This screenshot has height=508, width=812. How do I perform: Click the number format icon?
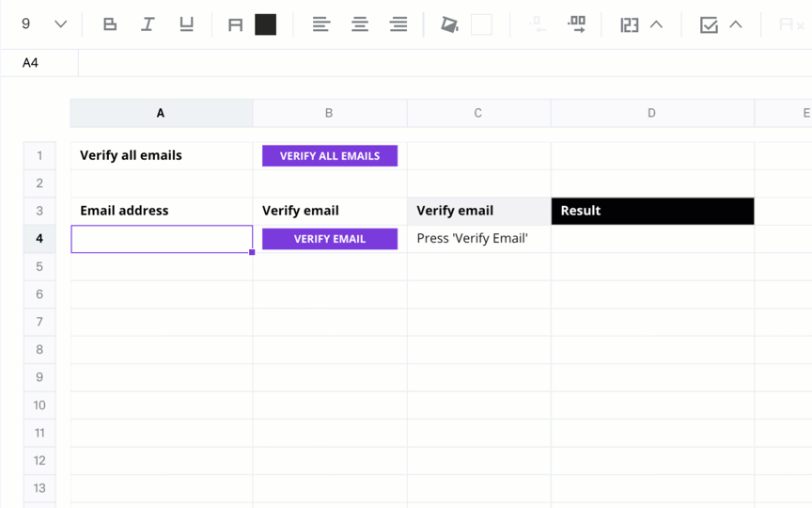(629, 24)
